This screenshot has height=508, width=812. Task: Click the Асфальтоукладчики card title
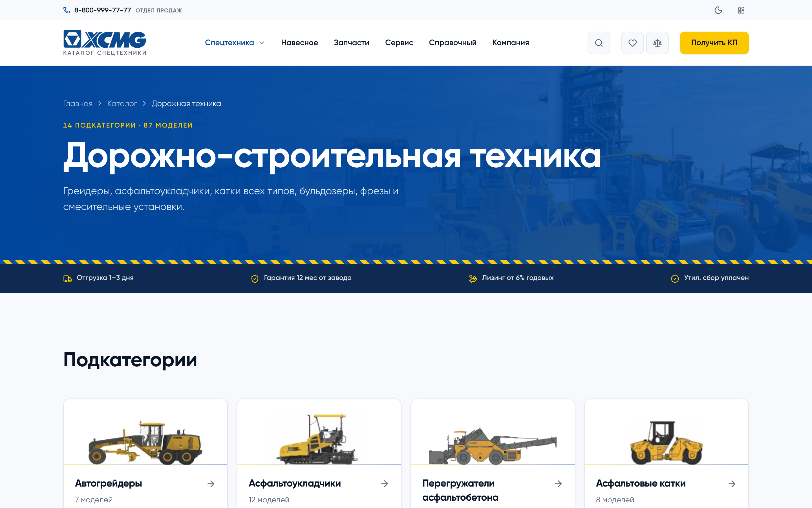pos(295,483)
